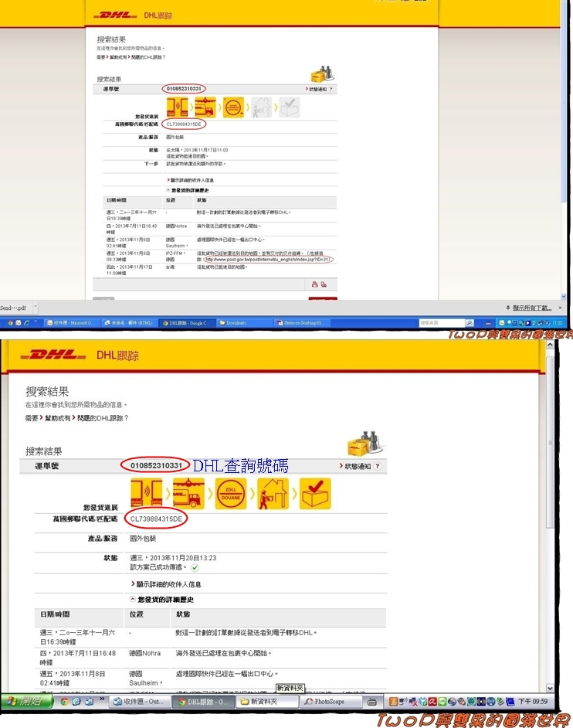This screenshot has height=728, width=573.
Task: Click the print icon below the upper history table
Action: coord(315,284)
